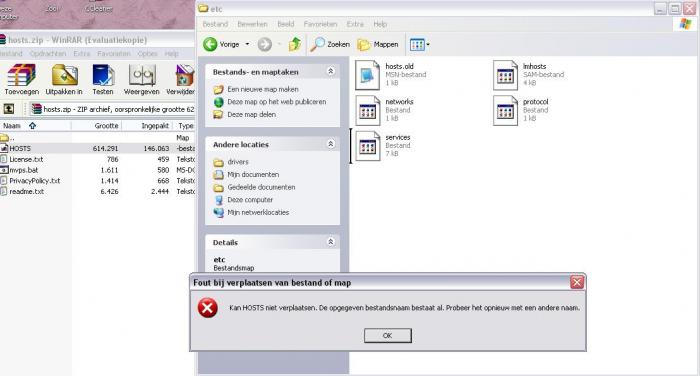Click the Zoeken search button
This screenshot has width=700, height=376.
(x=330, y=44)
